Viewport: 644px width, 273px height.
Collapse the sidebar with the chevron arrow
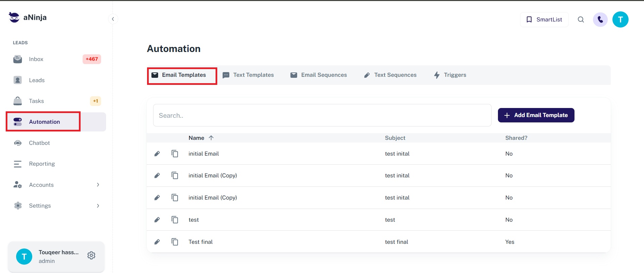pyautogui.click(x=113, y=19)
